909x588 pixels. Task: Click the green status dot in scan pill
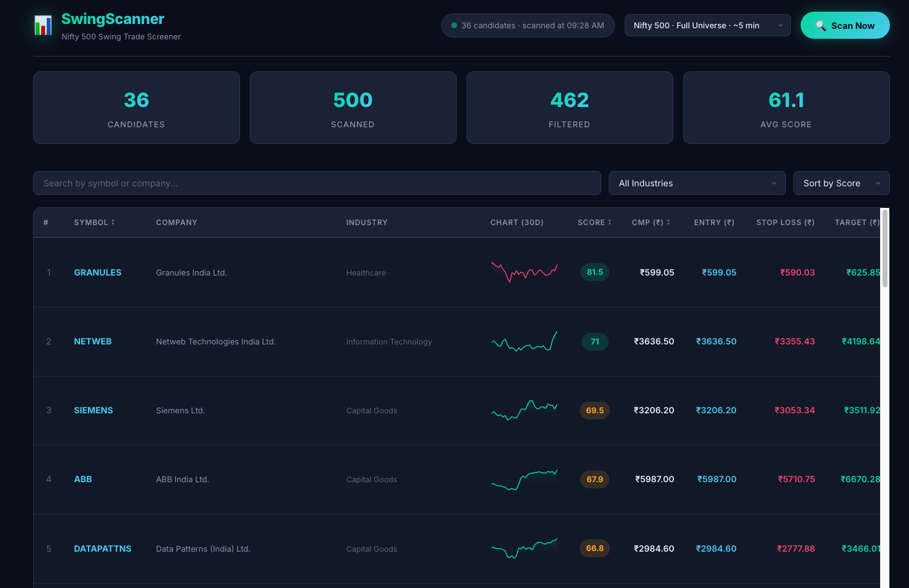pyautogui.click(x=453, y=25)
